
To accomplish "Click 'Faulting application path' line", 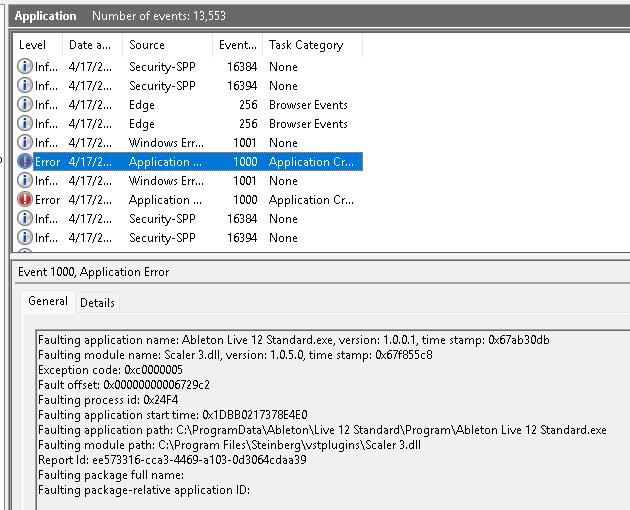I will point(322,430).
